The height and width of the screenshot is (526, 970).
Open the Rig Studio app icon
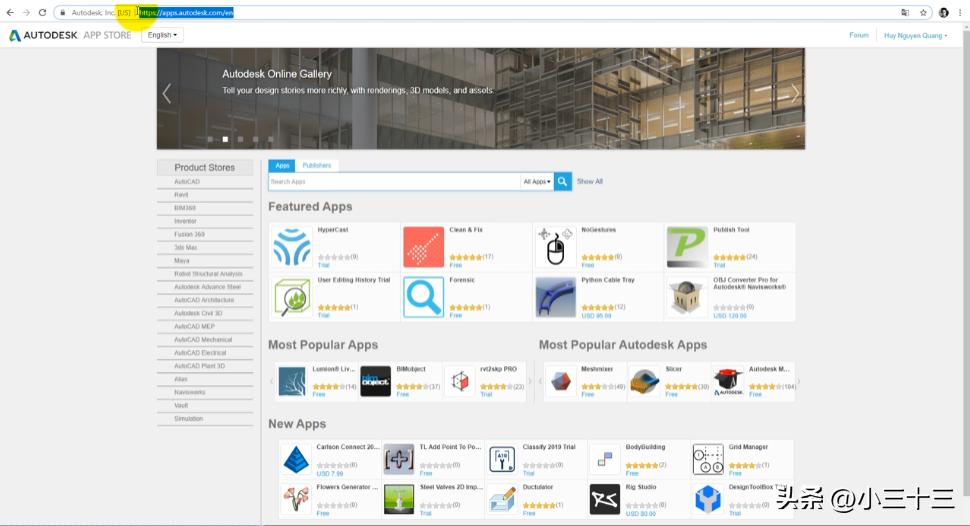click(604, 500)
